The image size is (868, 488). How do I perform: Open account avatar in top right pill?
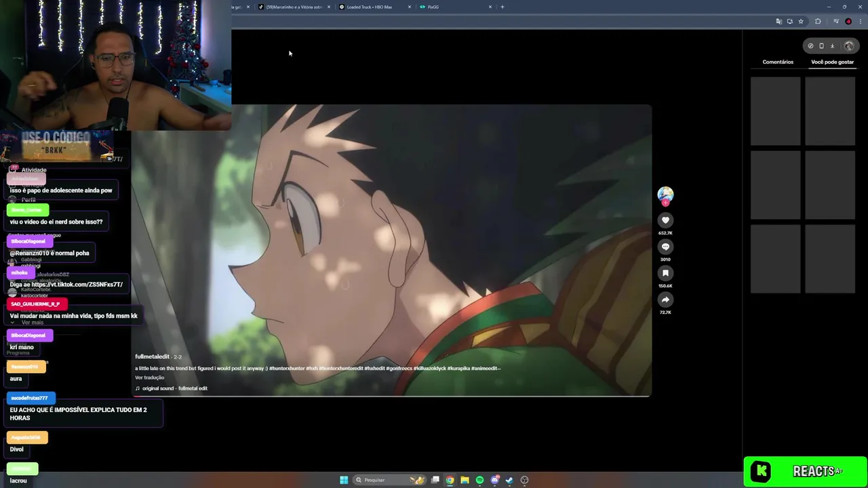point(849,46)
